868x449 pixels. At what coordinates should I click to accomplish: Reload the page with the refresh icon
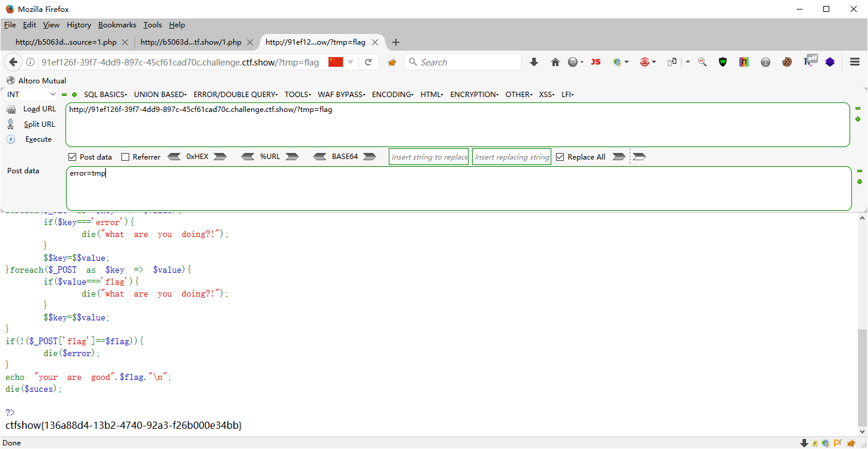coord(369,62)
